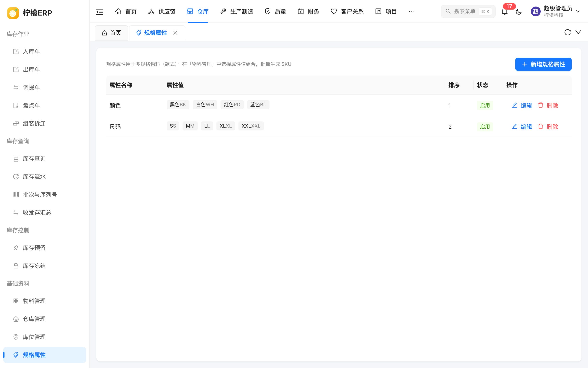Screen dimensions: 588x368
Task: Open 组装拆卸 in the sidebar
Action: pos(45,124)
